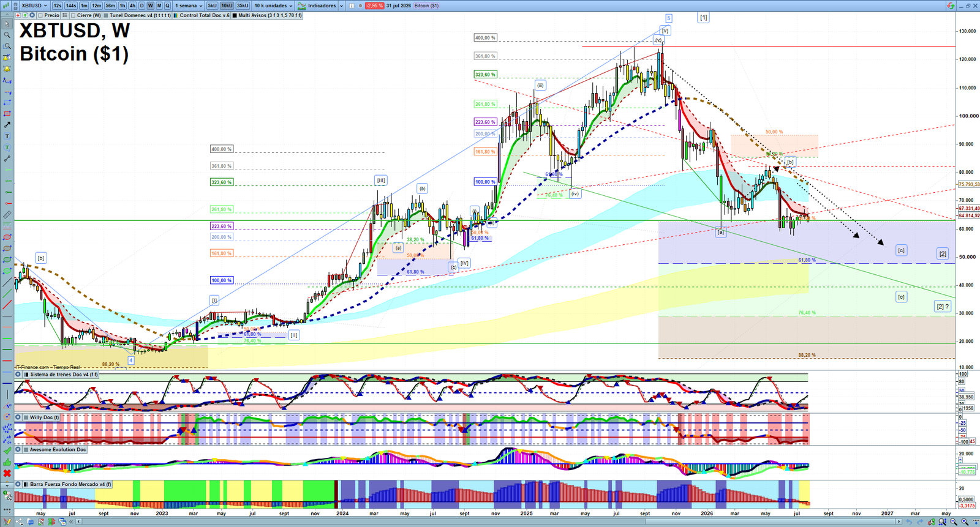The image size is (980, 527).
Task: Select the speech bubble comment tool
Action: [x=7, y=147]
